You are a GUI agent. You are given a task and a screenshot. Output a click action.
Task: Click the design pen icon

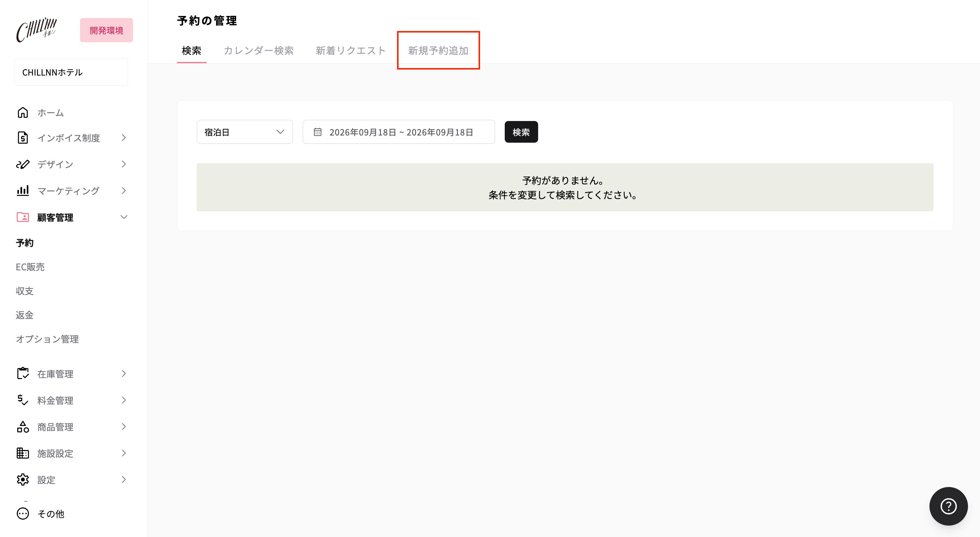(23, 164)
